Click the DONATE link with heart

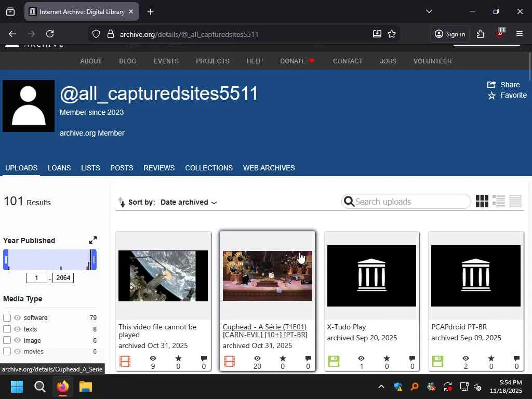pyautogui.click(x=297, y=61)
